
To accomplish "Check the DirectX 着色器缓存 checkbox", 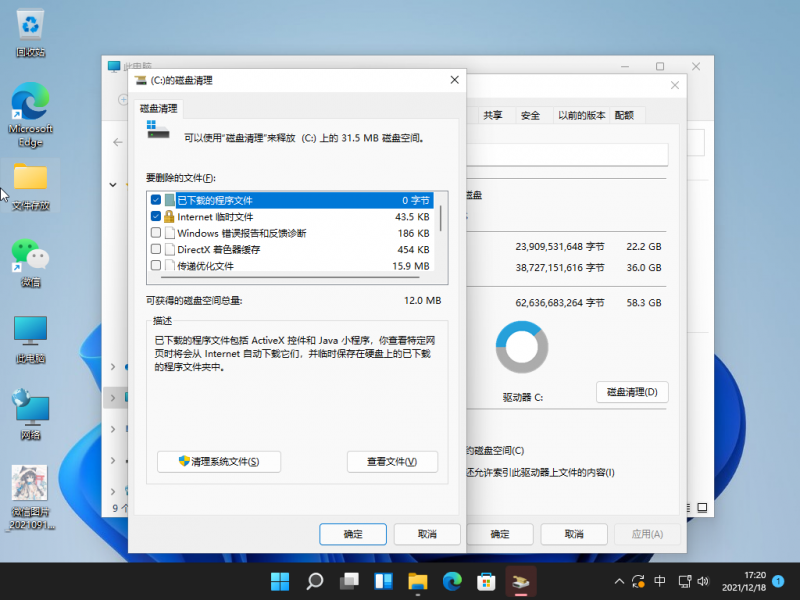I will click(156, 249).
